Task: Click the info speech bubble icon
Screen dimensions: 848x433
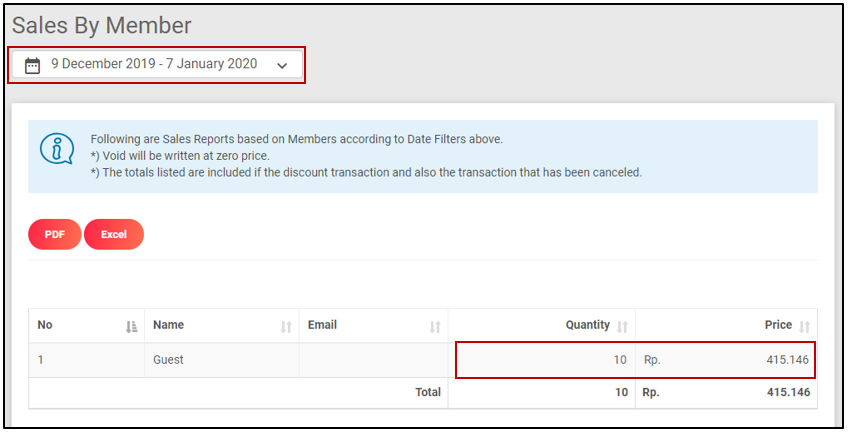Action: pos(56,148)
